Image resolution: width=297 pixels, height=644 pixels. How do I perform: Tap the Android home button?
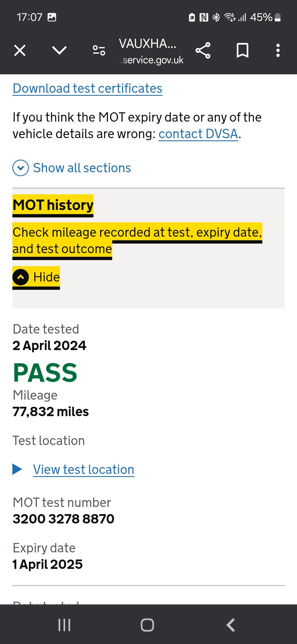pyautogui.click(x=147, y=625)
